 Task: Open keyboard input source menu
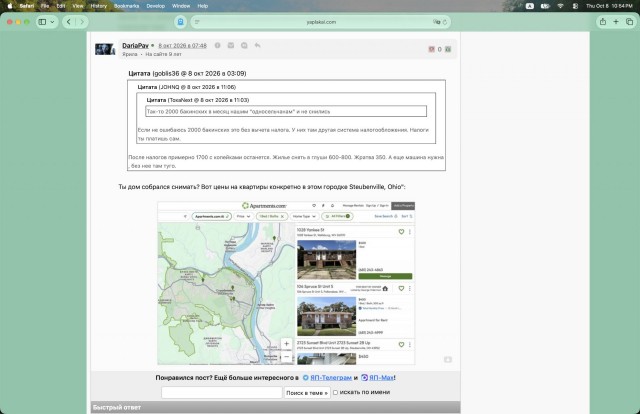coord(529,6)
